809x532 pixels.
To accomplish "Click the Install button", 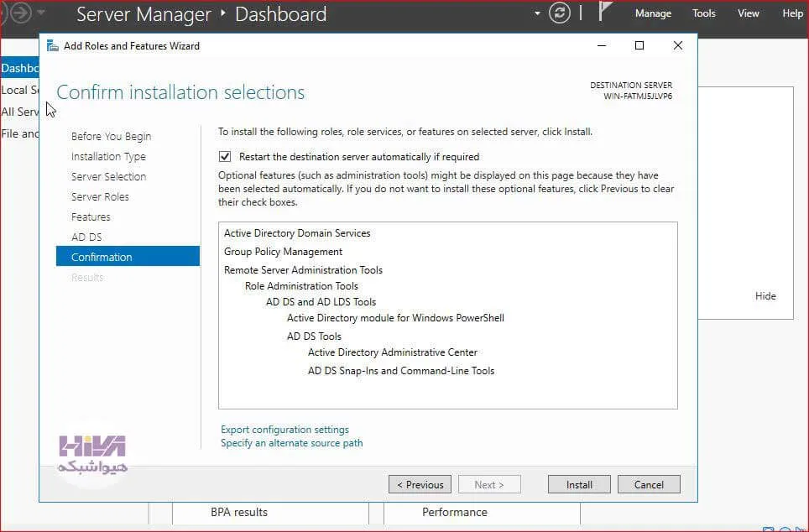I will (x=579, y=484).
